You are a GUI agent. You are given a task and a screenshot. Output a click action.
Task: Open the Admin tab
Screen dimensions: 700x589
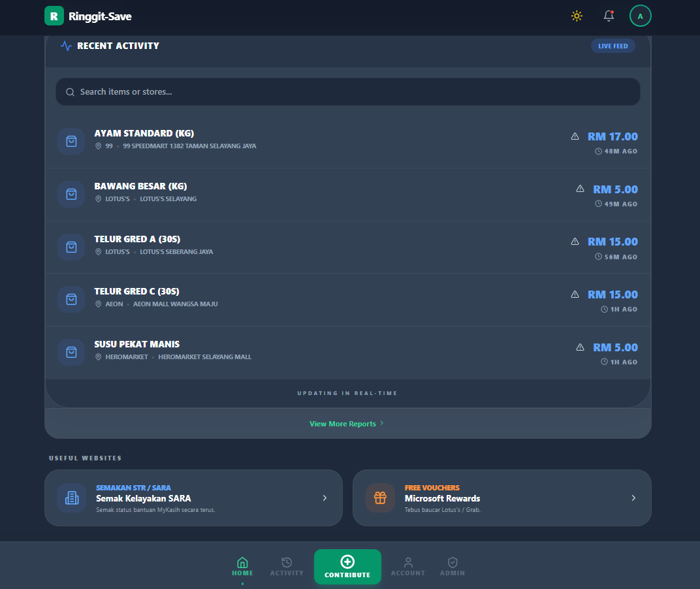pos(453,565)
